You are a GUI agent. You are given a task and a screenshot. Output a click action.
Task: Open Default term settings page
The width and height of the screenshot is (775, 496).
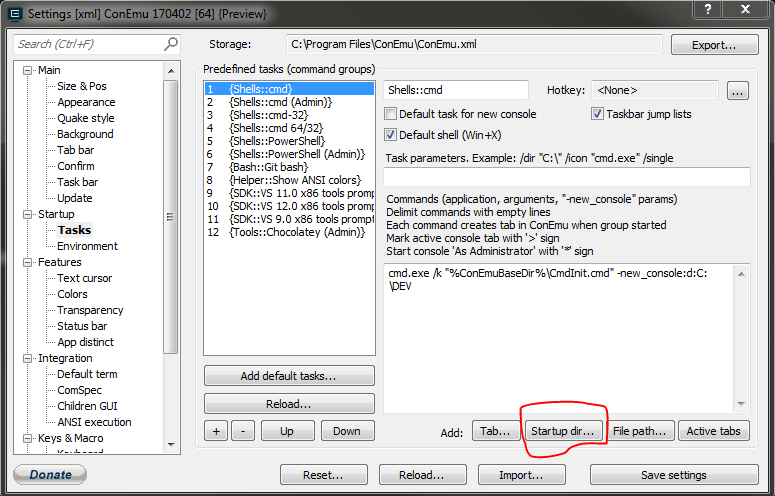(x=87, y=374)
